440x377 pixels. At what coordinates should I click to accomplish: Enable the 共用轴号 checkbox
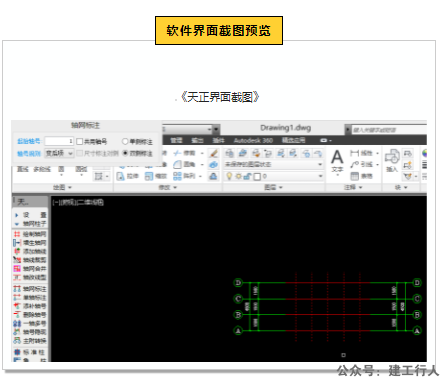(80, 142)
